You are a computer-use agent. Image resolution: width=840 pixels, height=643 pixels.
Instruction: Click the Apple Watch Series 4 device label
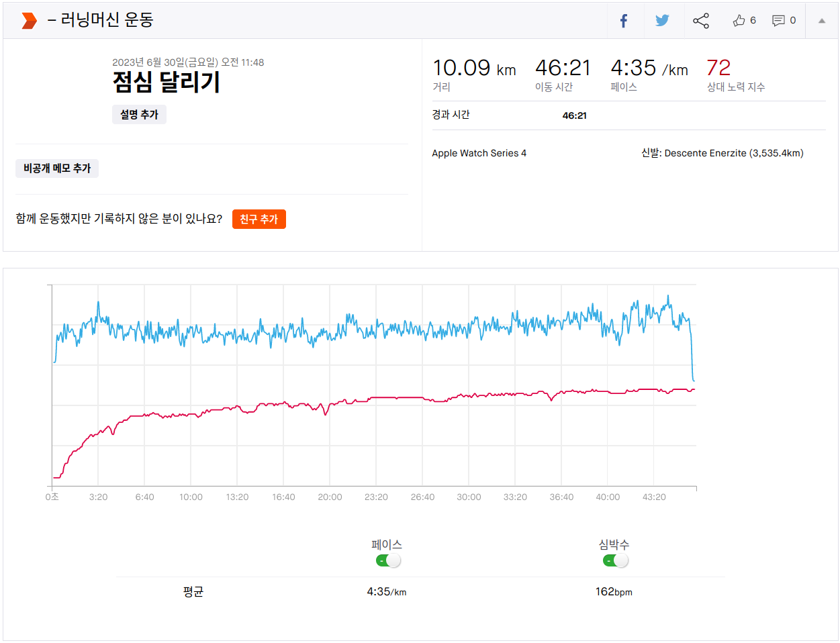[x=479, y=153]
